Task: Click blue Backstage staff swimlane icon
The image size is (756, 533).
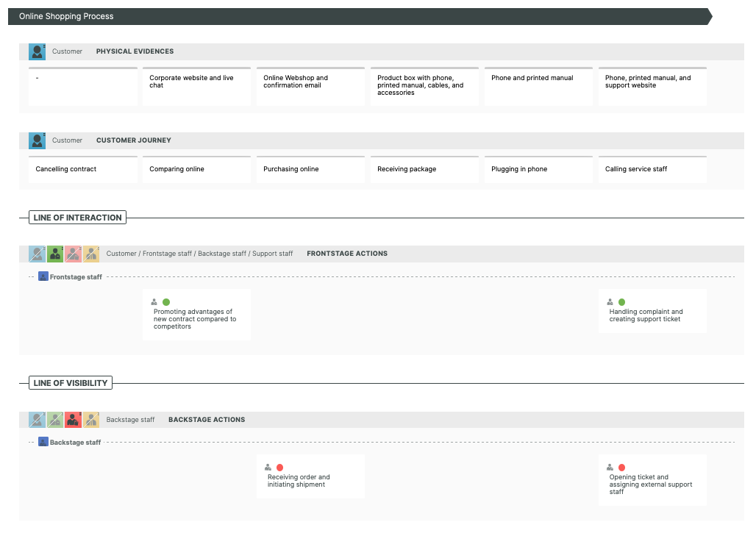Action: 43,443
